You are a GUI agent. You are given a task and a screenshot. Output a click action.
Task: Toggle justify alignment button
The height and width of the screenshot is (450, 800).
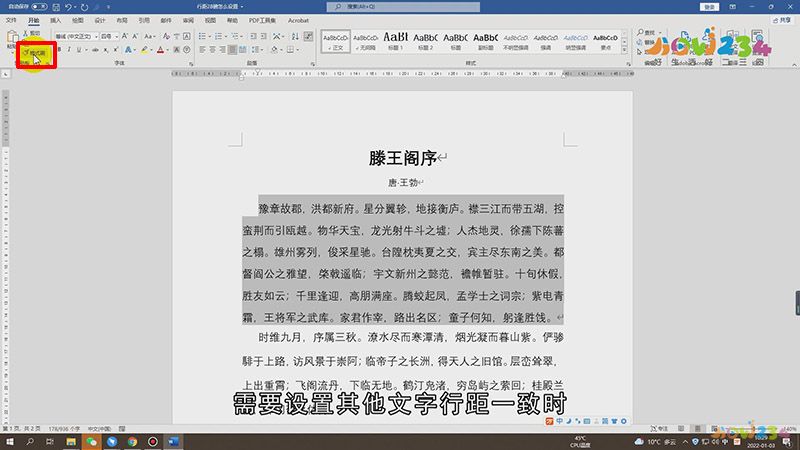tap(233, 49)
